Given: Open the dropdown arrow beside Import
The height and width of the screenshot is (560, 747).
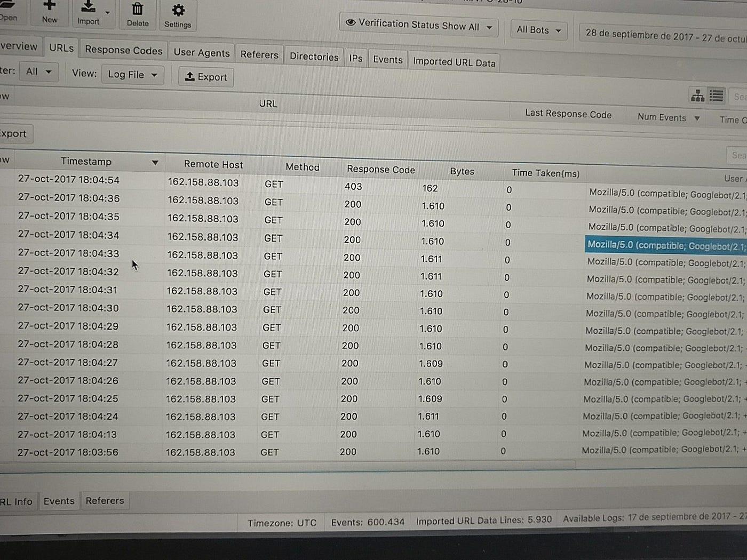Looking at the screenshot, I should (x=107, y=12).
